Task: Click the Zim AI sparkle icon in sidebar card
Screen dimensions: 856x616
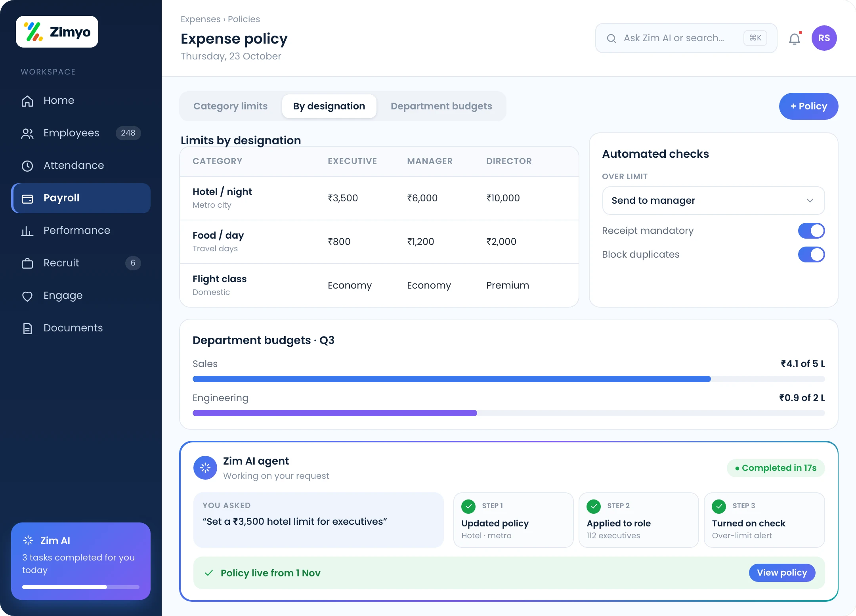Action: (x=28, y=540)
